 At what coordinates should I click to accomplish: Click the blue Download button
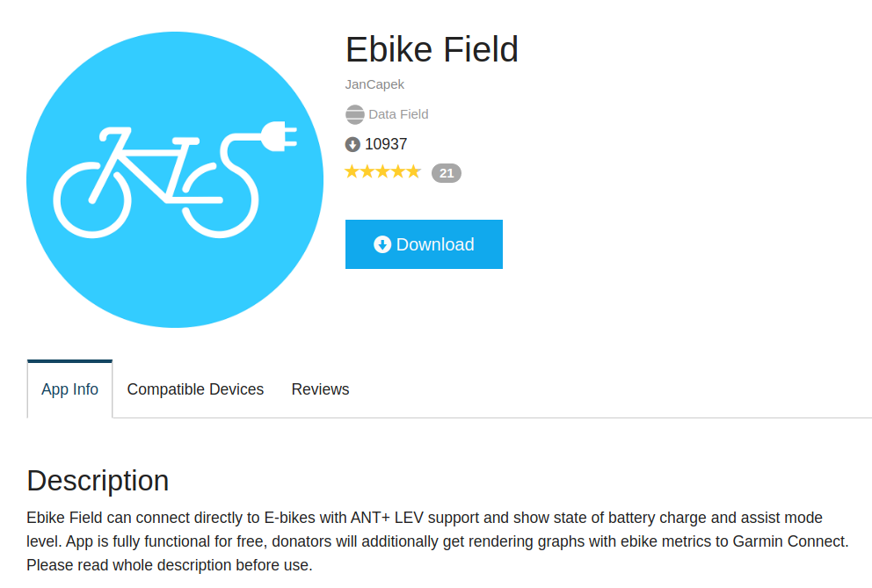coord(424,244)
